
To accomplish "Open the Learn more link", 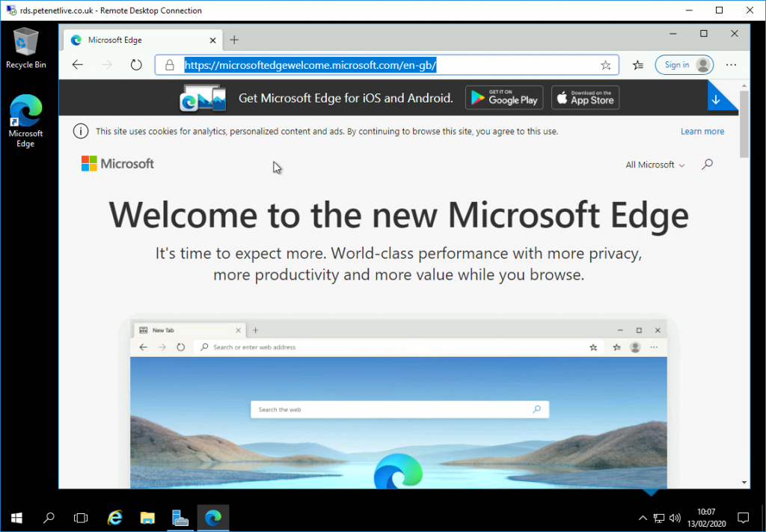I will click(x=702, y=131).
